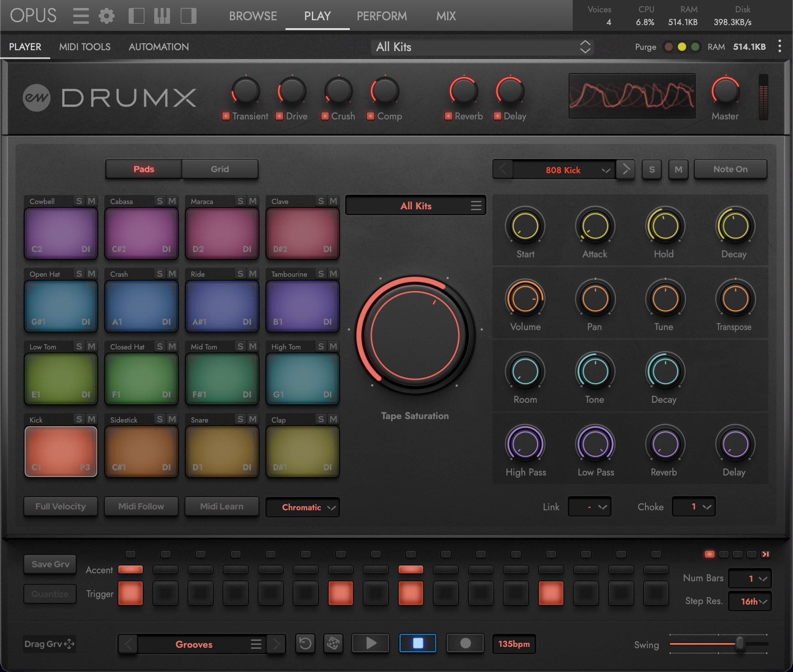Open the Chromatic mode dropdown
Image resolution: width=793 pixels, height=672 pixels.
pyautogui.click(x=303, y=507)
